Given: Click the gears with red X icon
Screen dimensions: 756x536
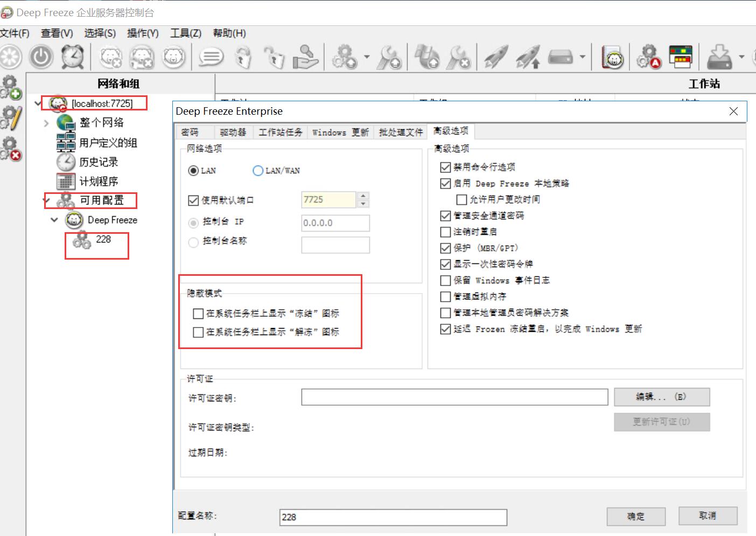Looking at the screenshot, I should (x=11, y=149).
